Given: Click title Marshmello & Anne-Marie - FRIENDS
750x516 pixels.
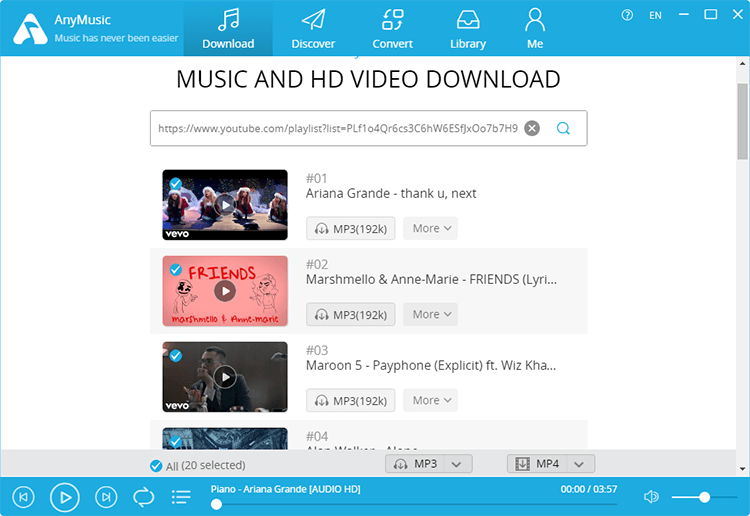Looking at the screenshot, I should 431,279.
